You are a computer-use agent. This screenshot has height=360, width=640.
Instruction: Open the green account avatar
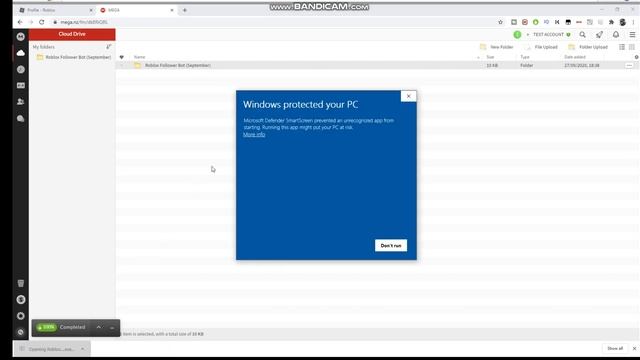click(x=517, y=35)
